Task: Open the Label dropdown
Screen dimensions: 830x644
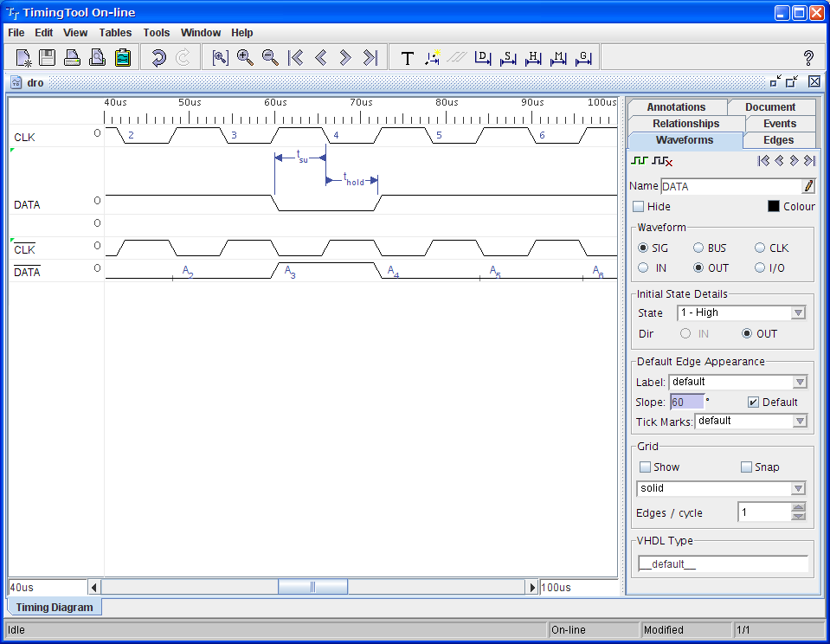Action: tap(738, 382)
